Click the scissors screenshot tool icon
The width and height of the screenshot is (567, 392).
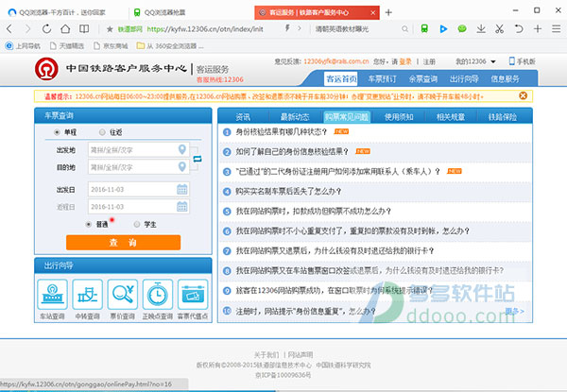pyautogui.click(x=500, y=29)
